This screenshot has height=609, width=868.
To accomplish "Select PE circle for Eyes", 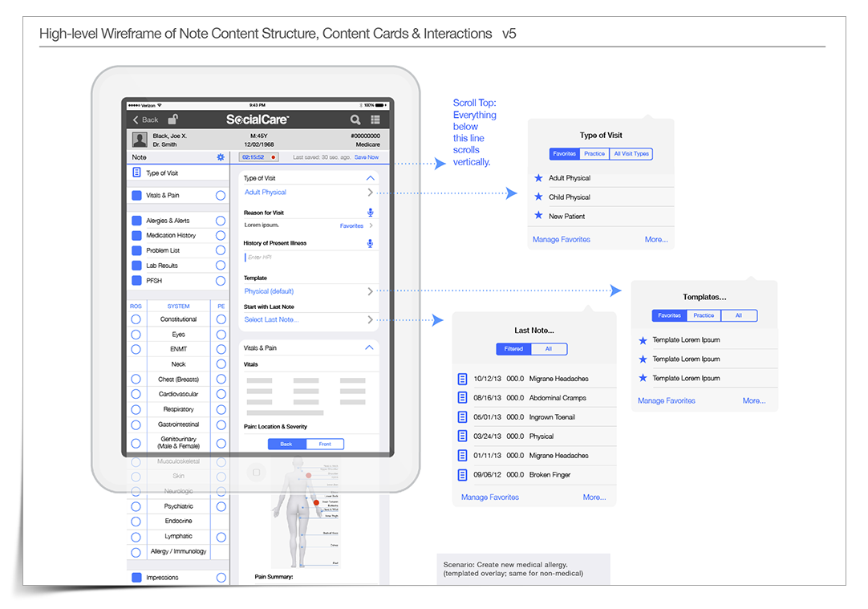I will [221, 335].
